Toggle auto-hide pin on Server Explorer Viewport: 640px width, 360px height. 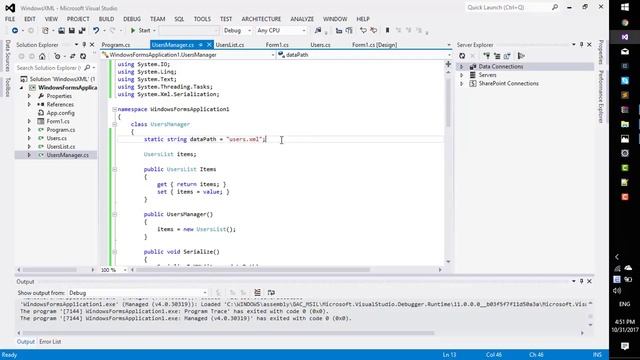[x=582, y=44]
